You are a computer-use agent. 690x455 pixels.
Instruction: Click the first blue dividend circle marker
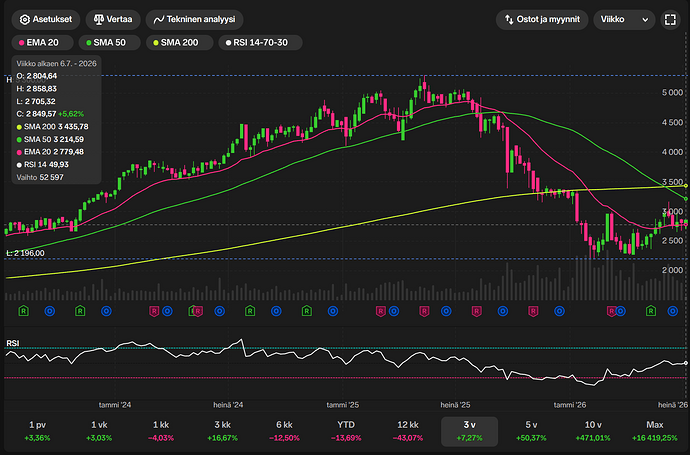click(x=50, y=311)
